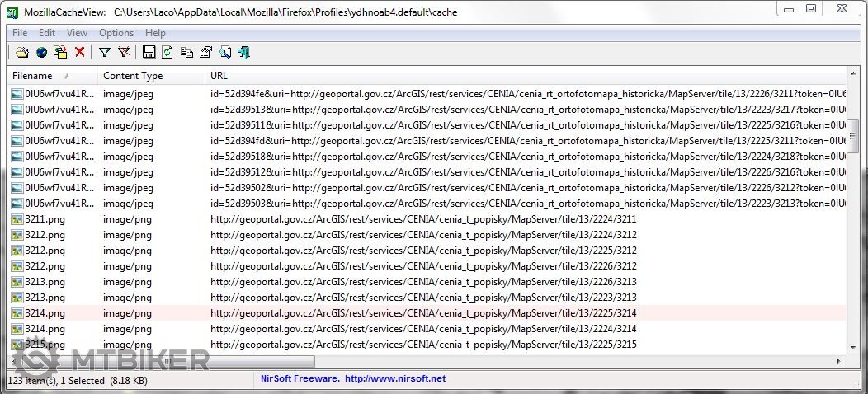Click the horizontal scrollbar's right arrow
The image size is (868, 394).
pos(840,361)
